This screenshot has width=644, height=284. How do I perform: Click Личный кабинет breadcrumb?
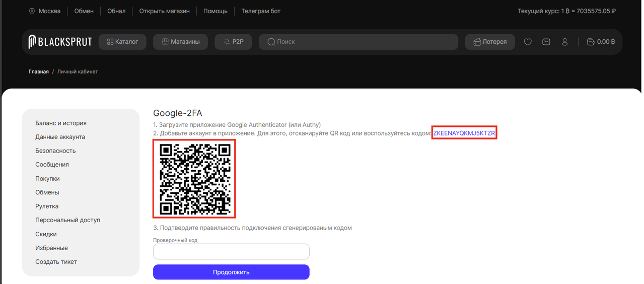(78, 72)
